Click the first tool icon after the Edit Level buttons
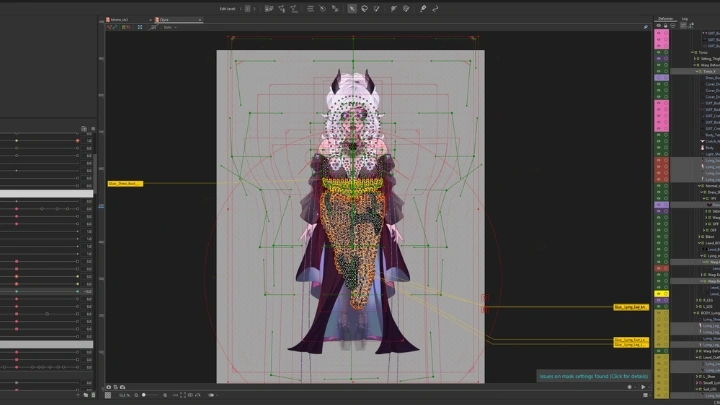Image resolution: width=720 pixels, height=405 pixels. (269, 8)
